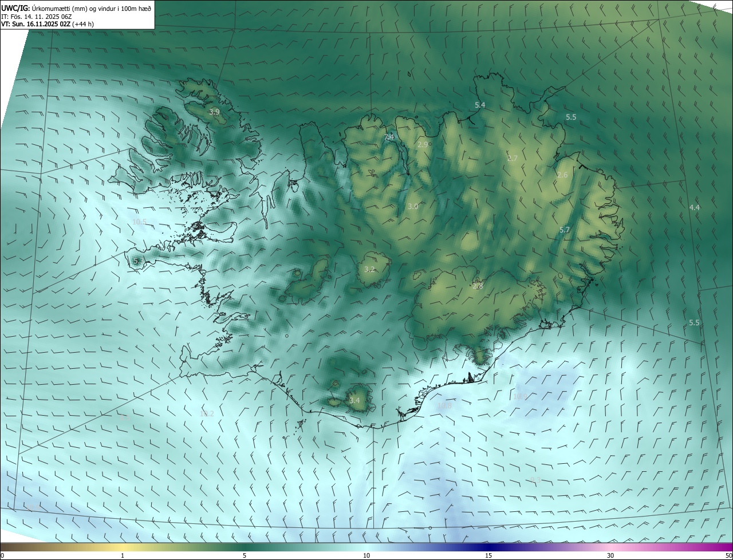733x560 pixels.
Task: Click the 5 tick label on the color scale
Action: pyautogui.click(x=245, y=555)
